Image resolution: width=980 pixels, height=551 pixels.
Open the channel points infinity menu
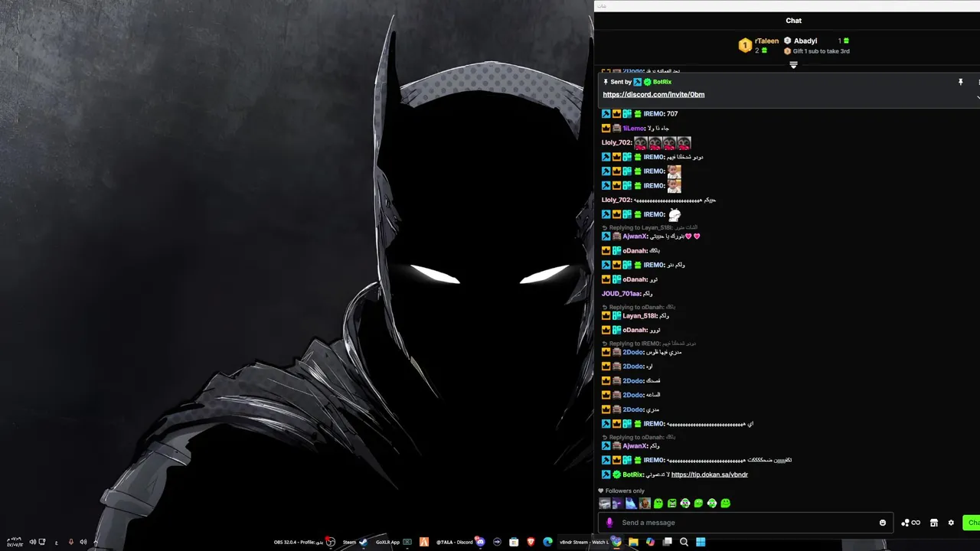(x=910, y=523)
